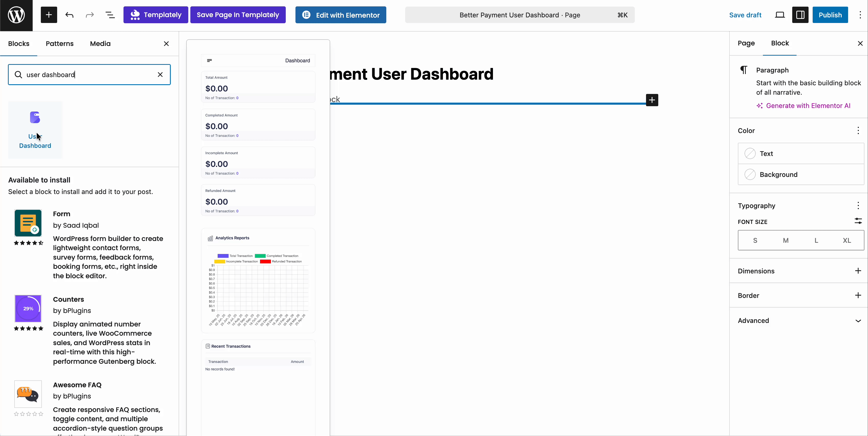This screenshot has height=436, width=868.
Task: Switch to the Blocks tab
Action: pos(19,43)
